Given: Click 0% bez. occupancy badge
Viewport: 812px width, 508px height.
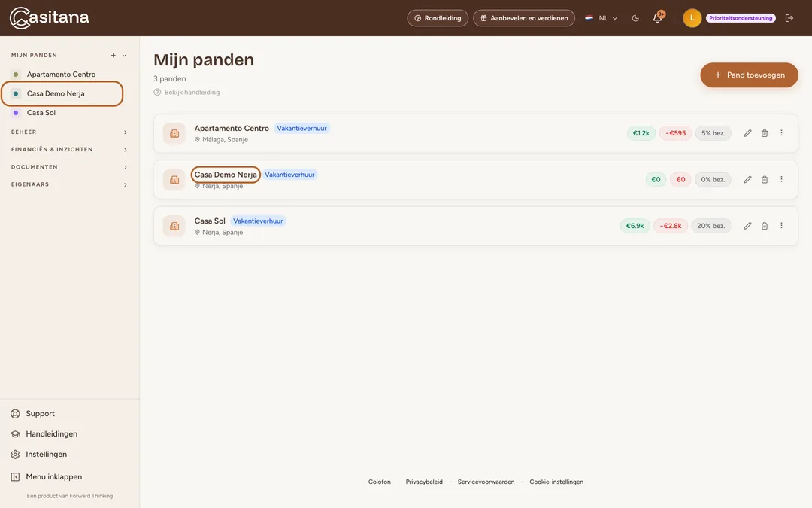Looking at the screenshot, I should point(713,179).
